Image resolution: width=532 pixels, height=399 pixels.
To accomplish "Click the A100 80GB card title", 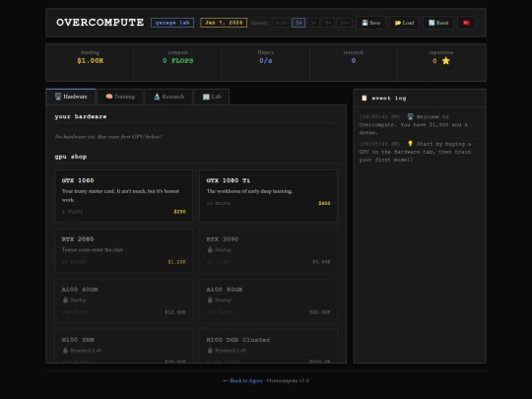I will [x=225, y=290].
